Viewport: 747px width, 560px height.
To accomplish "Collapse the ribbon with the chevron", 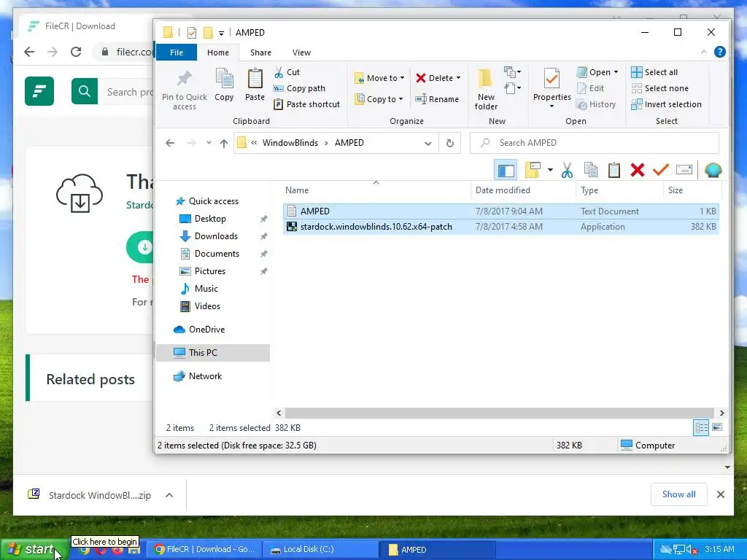I will click(x=704, y=52).
